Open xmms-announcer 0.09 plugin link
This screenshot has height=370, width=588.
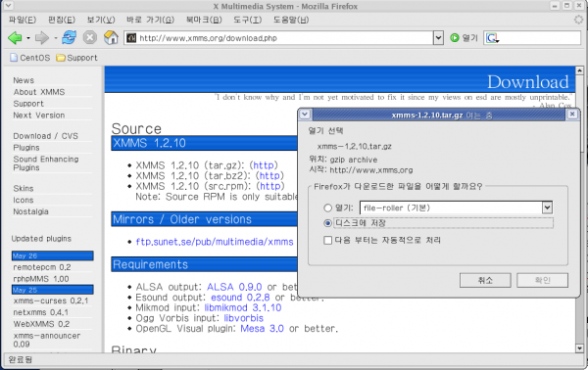click(x=47, y=340)
